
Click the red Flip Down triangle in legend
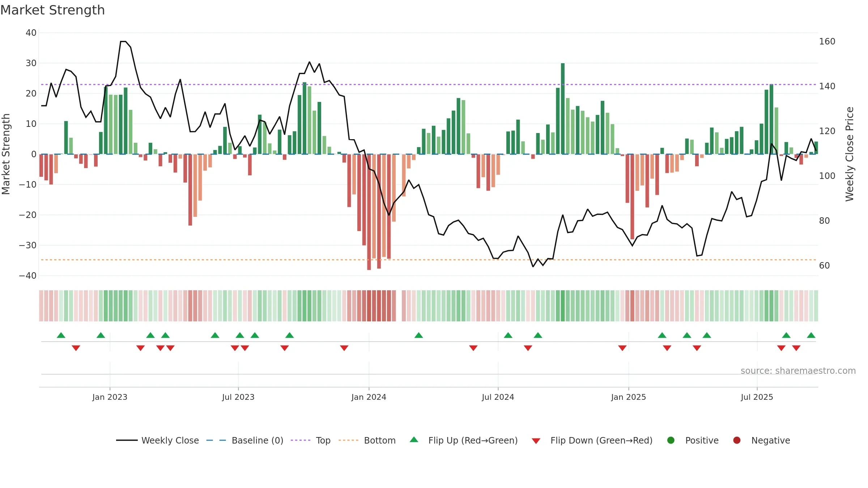536,441
